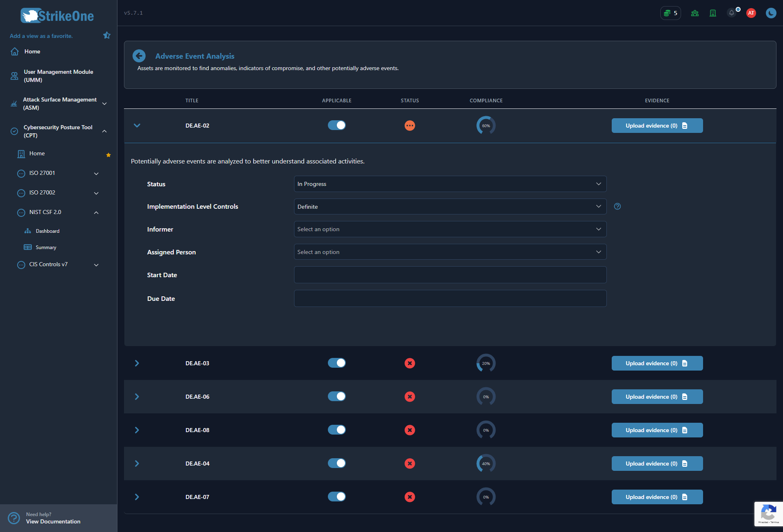Upload evidence for DE.AE-08
Image resolution: width=783 pixels, height=532 pixels.
click(657, 430)
